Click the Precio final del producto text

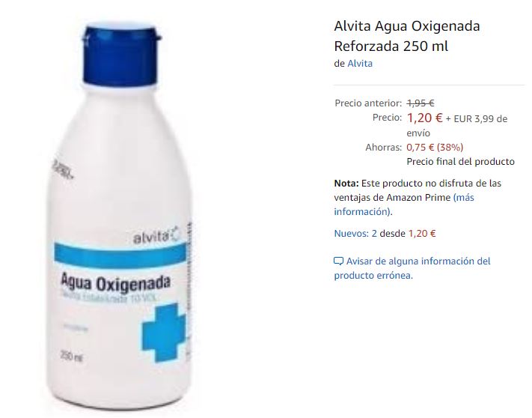pos(460,162)
